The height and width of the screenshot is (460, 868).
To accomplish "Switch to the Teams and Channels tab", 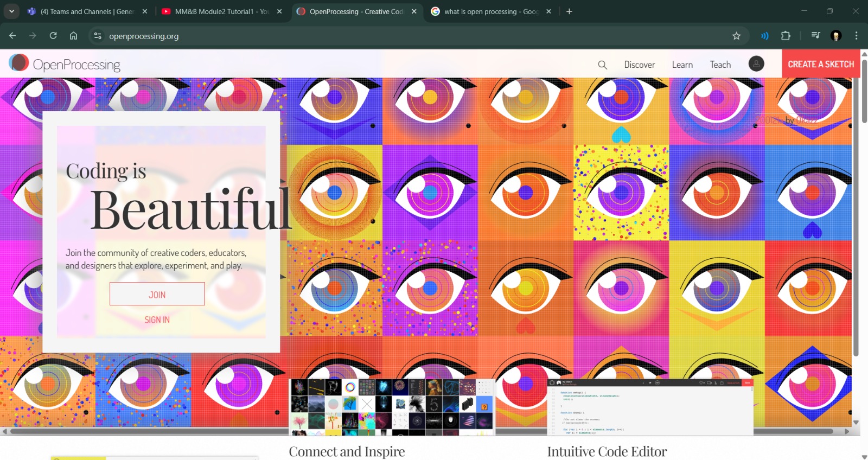I will pyautogui.click(x=87, y=11).
